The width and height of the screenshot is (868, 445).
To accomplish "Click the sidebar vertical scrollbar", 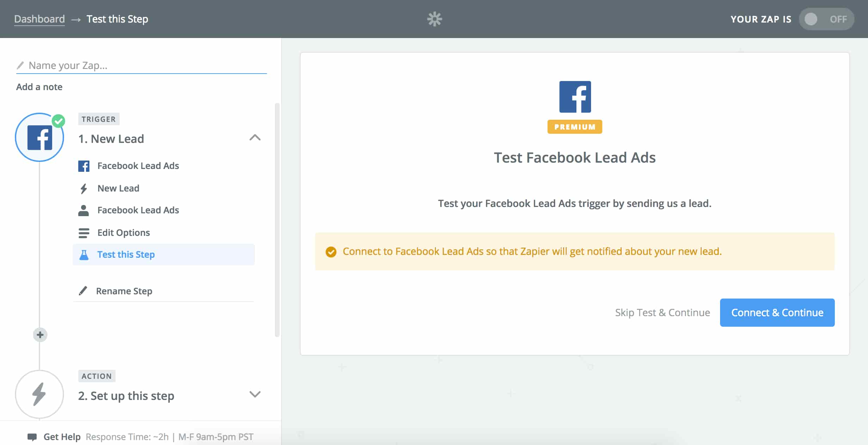I will (x=277, y=220).
